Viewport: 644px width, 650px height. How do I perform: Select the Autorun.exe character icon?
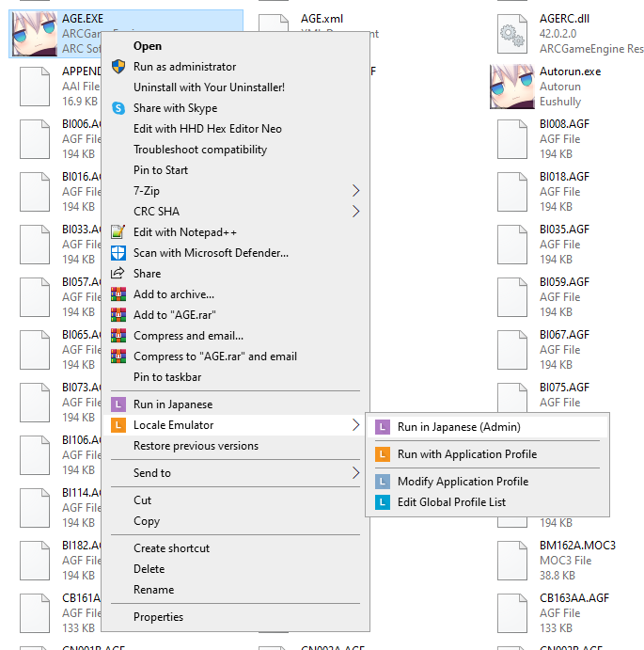pyautogui.click(x=512, y=87)
